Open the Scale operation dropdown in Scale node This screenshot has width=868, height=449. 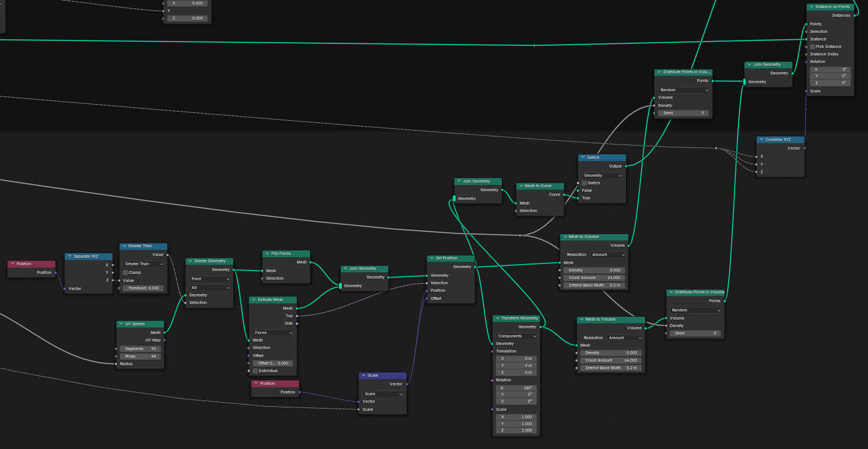click(382, 394)
